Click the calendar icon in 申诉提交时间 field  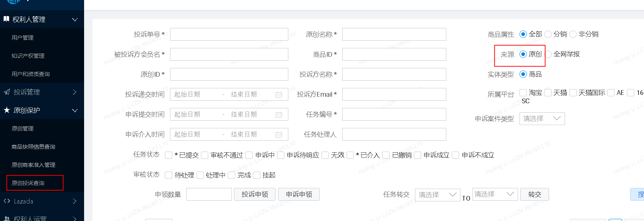tap(279, 114)
